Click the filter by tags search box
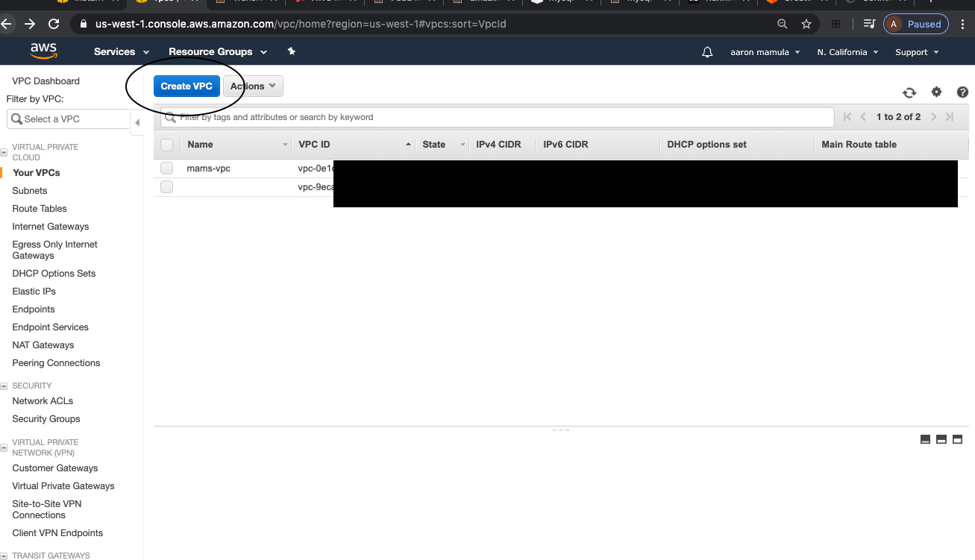This screenshot has height=560, width=975. (x=498, y=117)
